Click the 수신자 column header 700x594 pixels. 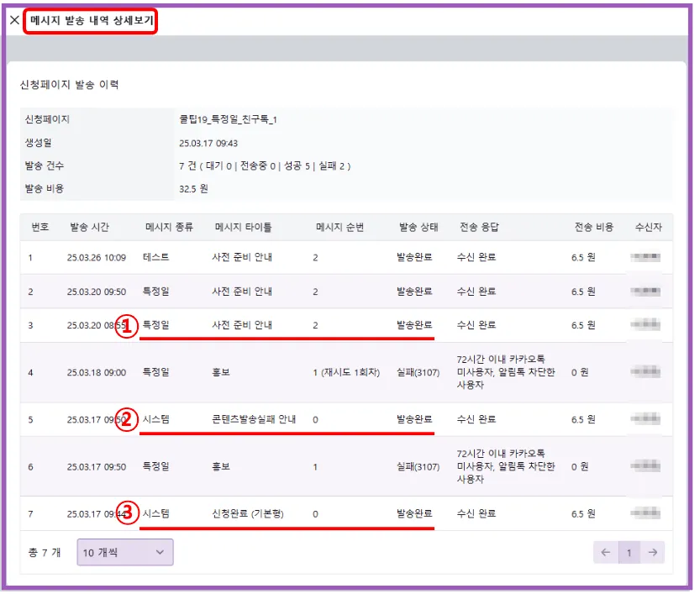click(x=648, y=227)
